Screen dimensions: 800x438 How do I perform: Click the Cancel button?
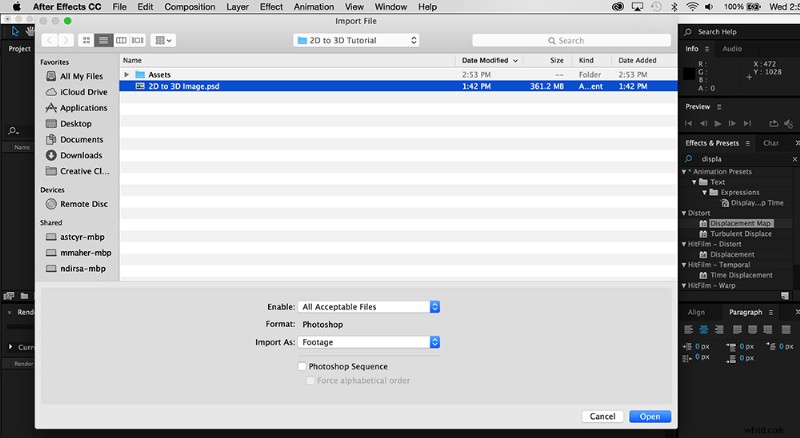coord(602,416)
